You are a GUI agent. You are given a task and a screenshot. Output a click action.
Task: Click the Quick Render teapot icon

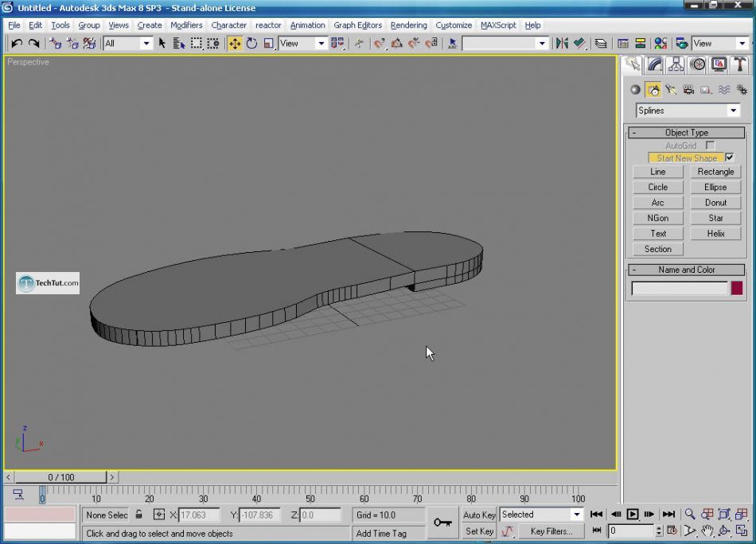click(x=681, y=44)
